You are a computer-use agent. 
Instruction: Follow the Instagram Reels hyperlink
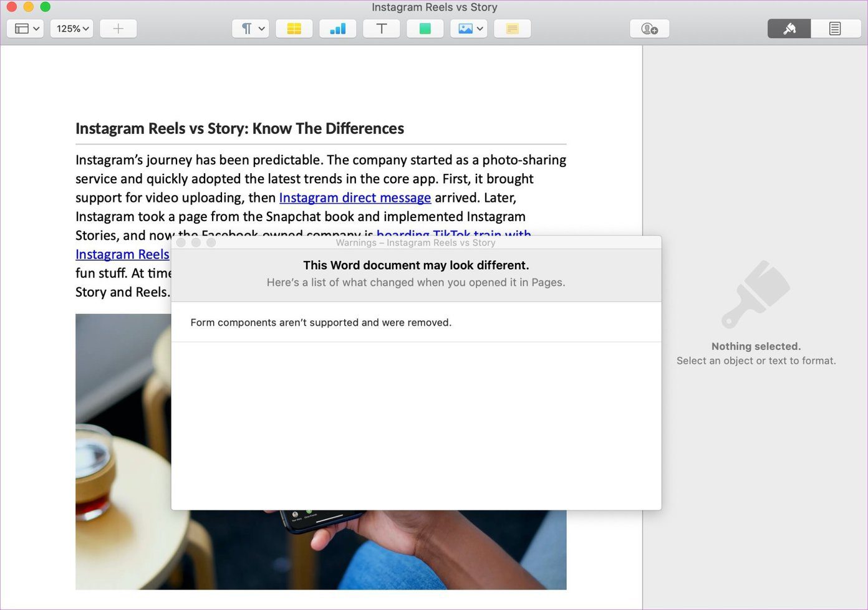[122, 254]
